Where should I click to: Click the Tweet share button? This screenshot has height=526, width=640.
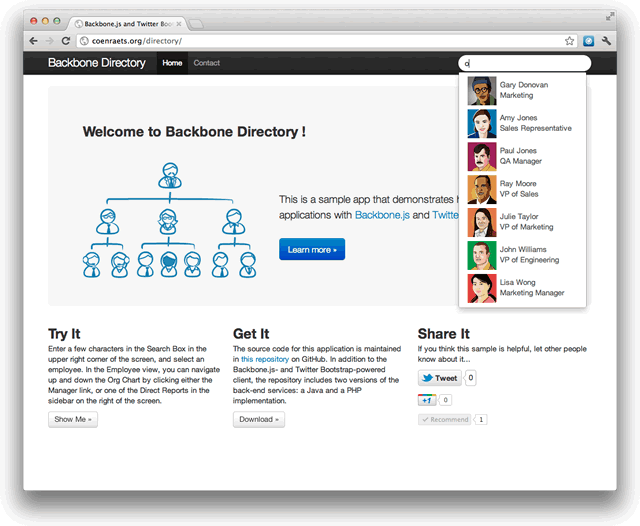(439, 378)
